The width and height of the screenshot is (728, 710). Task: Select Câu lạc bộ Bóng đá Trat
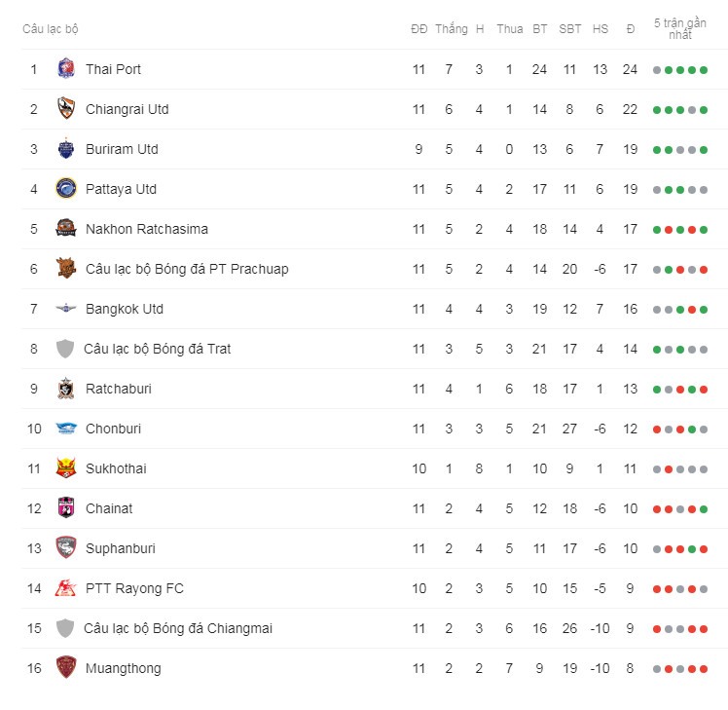(x=157, y=349)
